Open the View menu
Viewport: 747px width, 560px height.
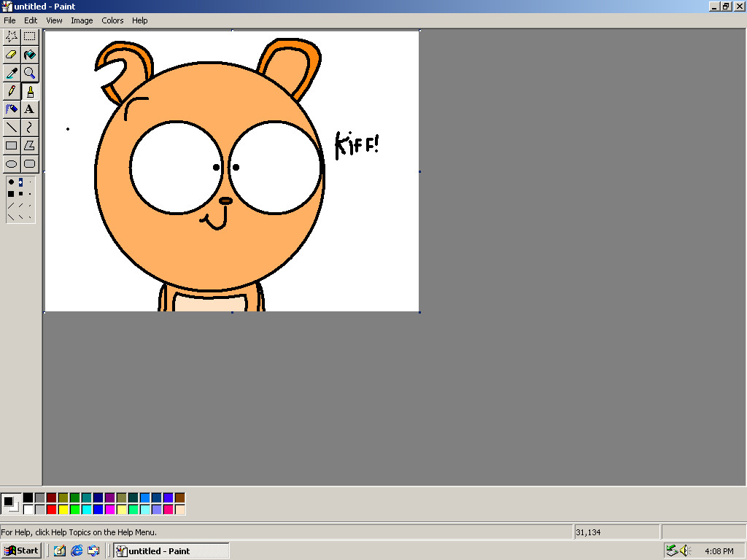54,20
